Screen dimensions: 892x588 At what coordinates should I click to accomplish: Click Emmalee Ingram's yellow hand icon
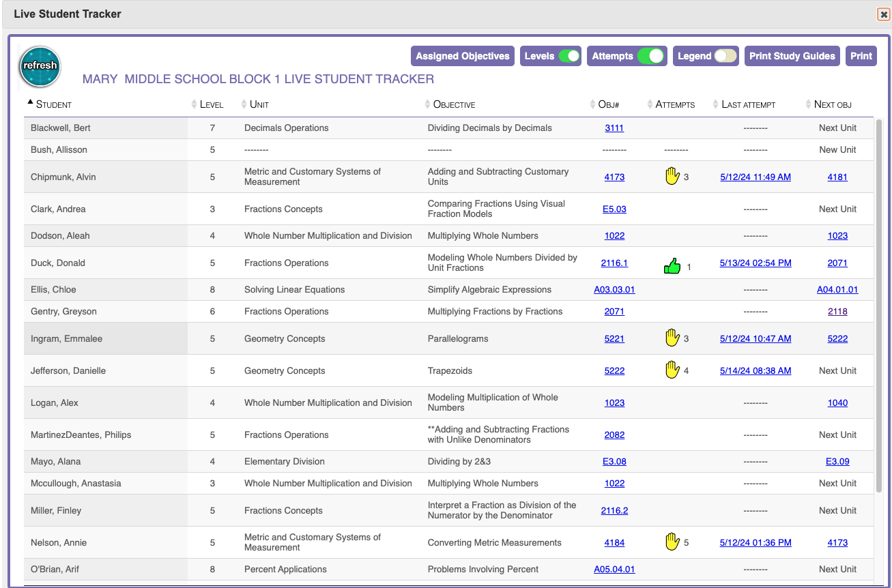pyautogui.click(x=672, y=338)
